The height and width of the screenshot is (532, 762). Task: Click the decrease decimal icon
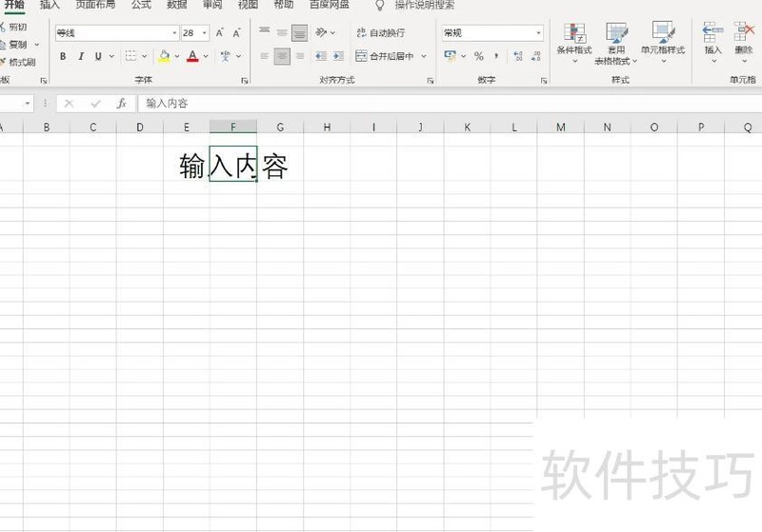[536, 56]
